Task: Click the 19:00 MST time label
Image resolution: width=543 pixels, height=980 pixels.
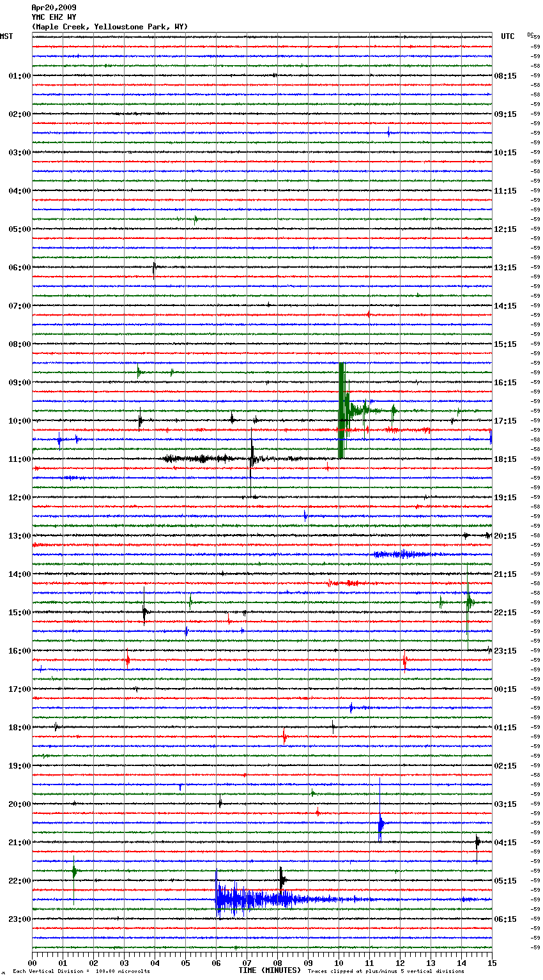Action: click(20, 766)
